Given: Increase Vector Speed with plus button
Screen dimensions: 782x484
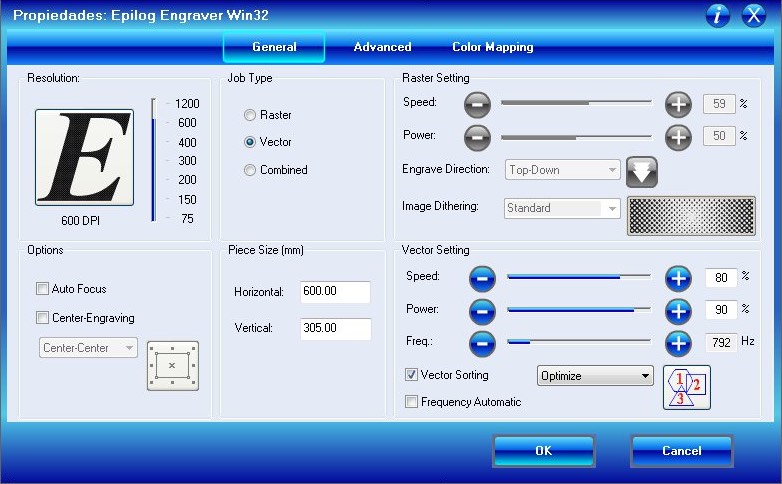Looking at the screenshot, I should point(678,278).
